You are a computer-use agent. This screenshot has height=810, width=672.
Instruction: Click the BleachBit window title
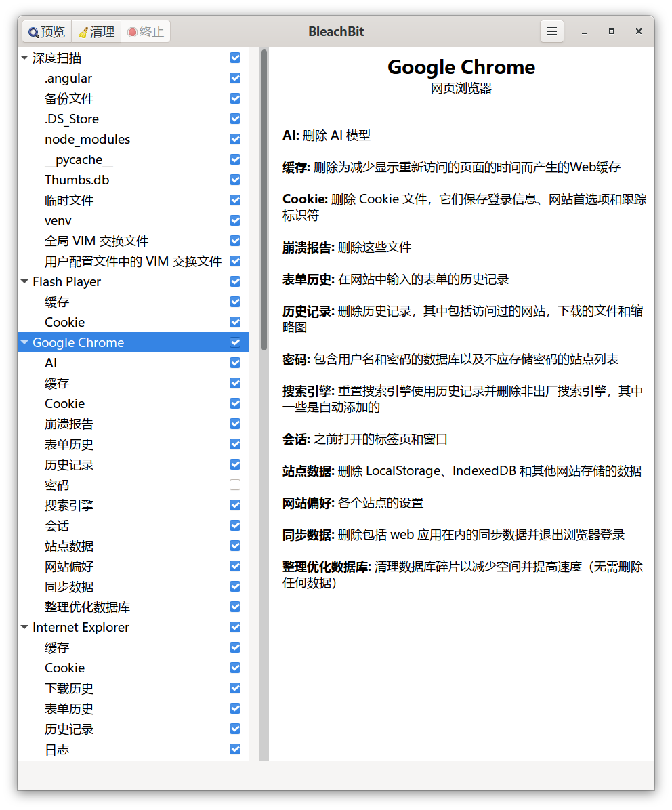336,31
